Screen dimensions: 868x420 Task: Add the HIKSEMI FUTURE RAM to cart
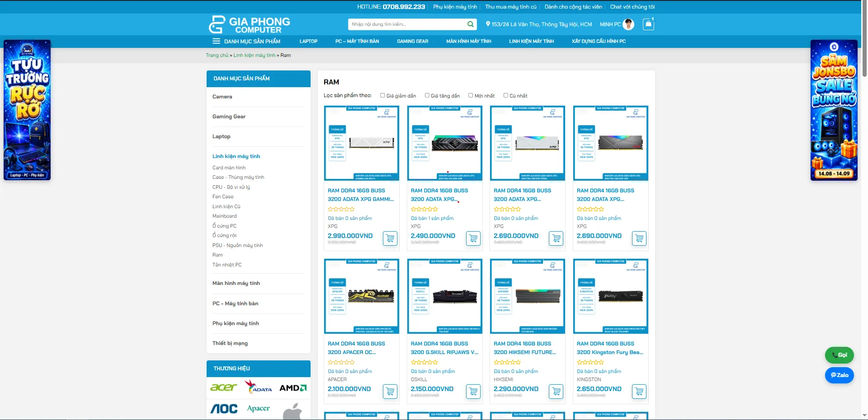556,391
